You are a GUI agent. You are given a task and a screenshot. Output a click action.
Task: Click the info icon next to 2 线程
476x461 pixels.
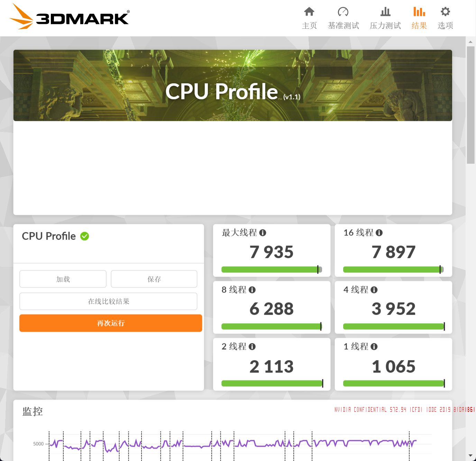click(x=252, y=346)
